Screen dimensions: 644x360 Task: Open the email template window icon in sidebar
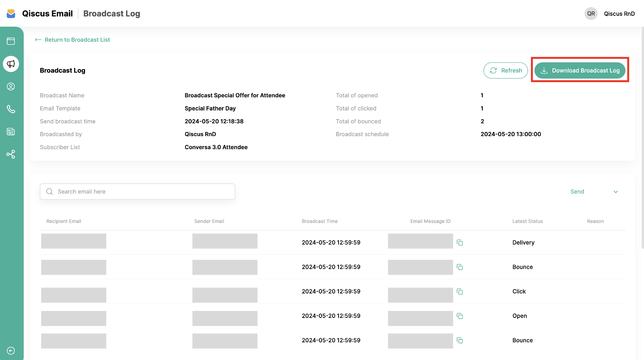11,41
